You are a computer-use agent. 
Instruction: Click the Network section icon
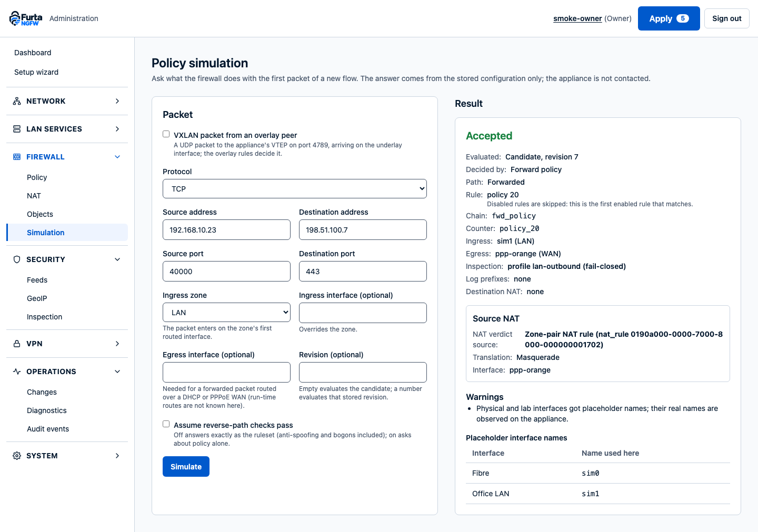[x=17, y=101]
